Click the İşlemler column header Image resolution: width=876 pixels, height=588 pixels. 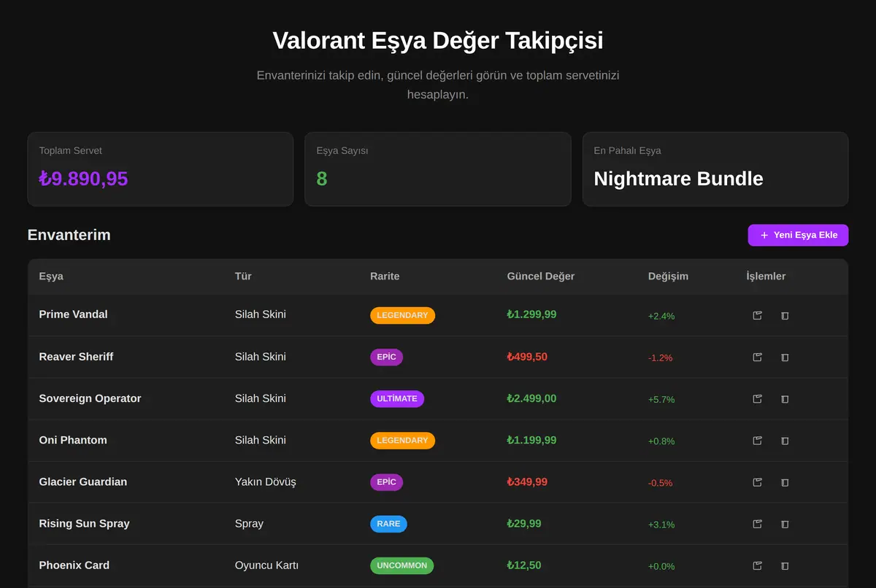766,276
